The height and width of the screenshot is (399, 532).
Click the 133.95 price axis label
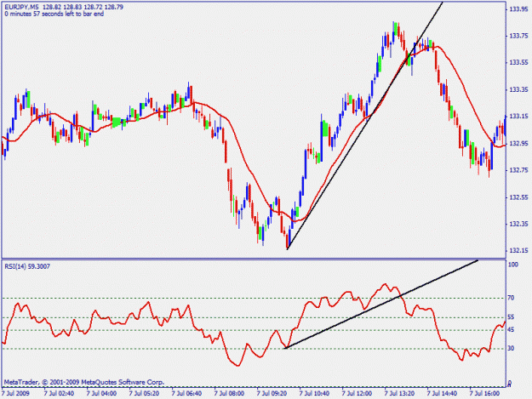pos(518,9)
